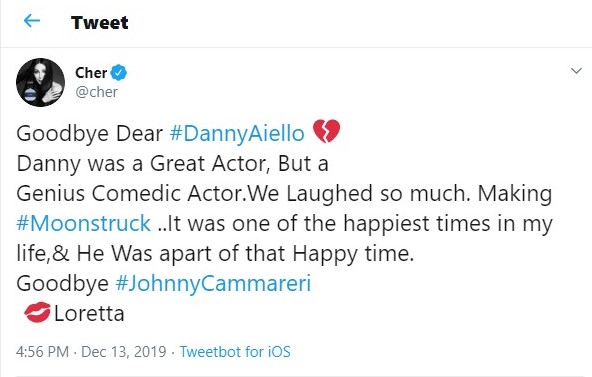
Task: Click the red lips kiss emoji
Action: pos(37,312)
